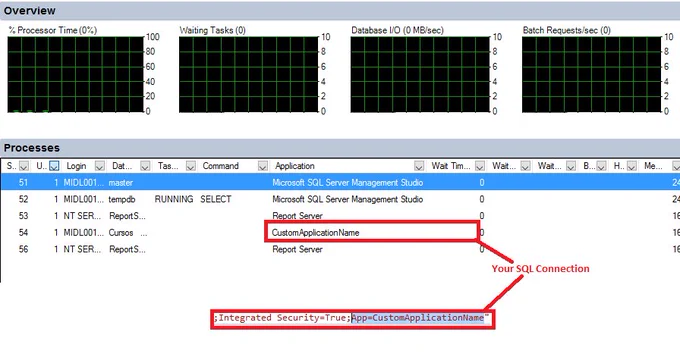Open the Command column filter dropdown
The image size is (680, 360).
[x=262, y=166]
